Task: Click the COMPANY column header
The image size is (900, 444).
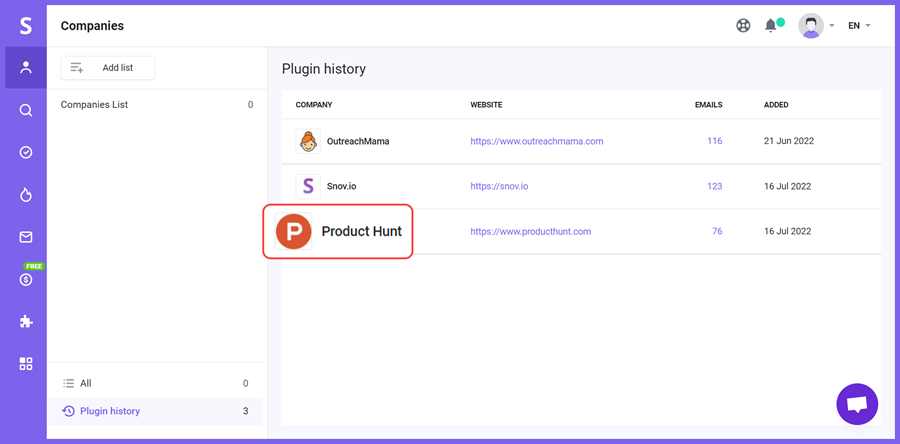Action: (x=314, y=105)
